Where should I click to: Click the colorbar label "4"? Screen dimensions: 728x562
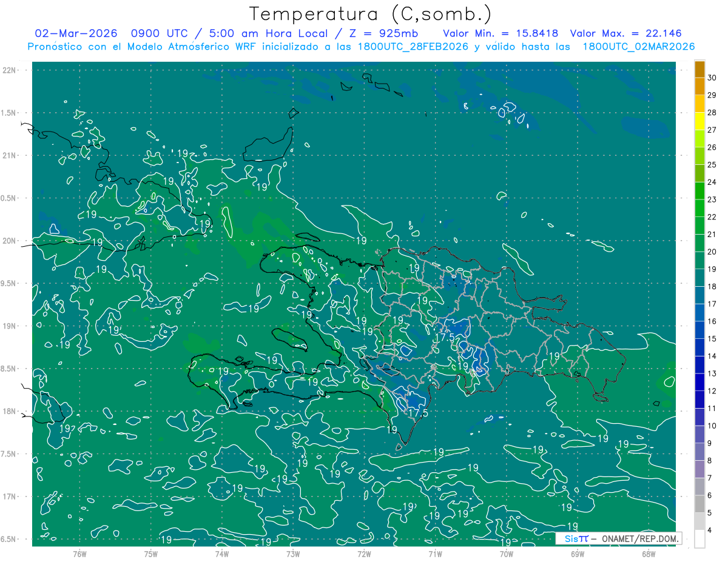pos(710,530)
